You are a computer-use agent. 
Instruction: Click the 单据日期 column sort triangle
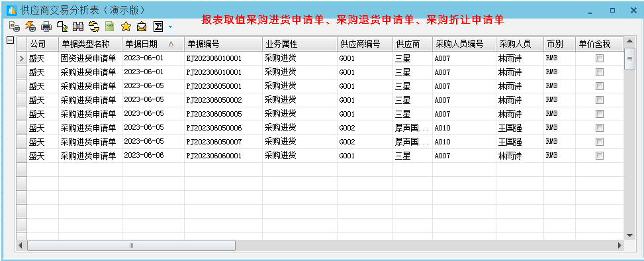pyautogui.click(x=171, y=44)
